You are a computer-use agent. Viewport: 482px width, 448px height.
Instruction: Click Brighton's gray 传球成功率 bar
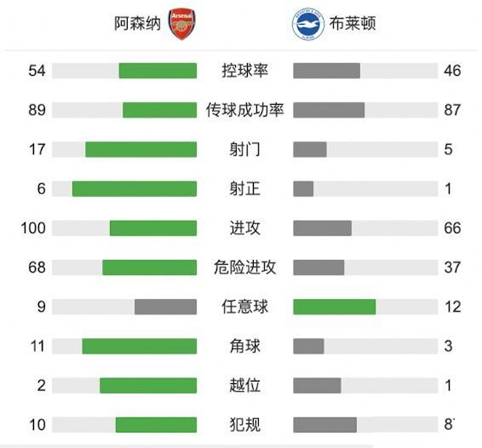[328, 110]
